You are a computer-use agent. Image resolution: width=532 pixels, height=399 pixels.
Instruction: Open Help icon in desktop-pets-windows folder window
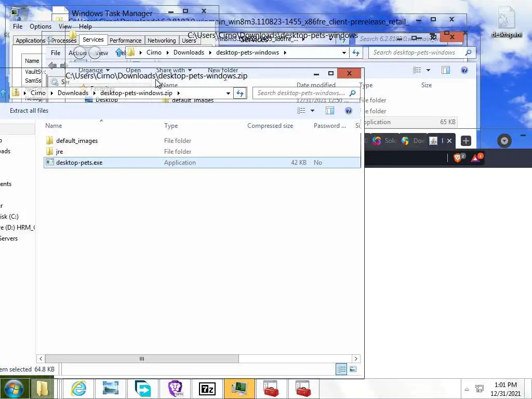pyautogui.click(x=464, y=70)
